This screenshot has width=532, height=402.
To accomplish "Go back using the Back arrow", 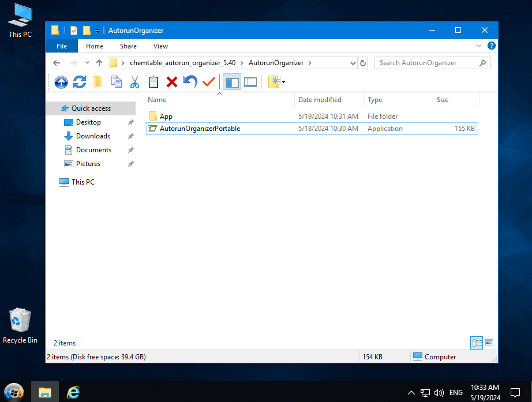I will 57,63.
